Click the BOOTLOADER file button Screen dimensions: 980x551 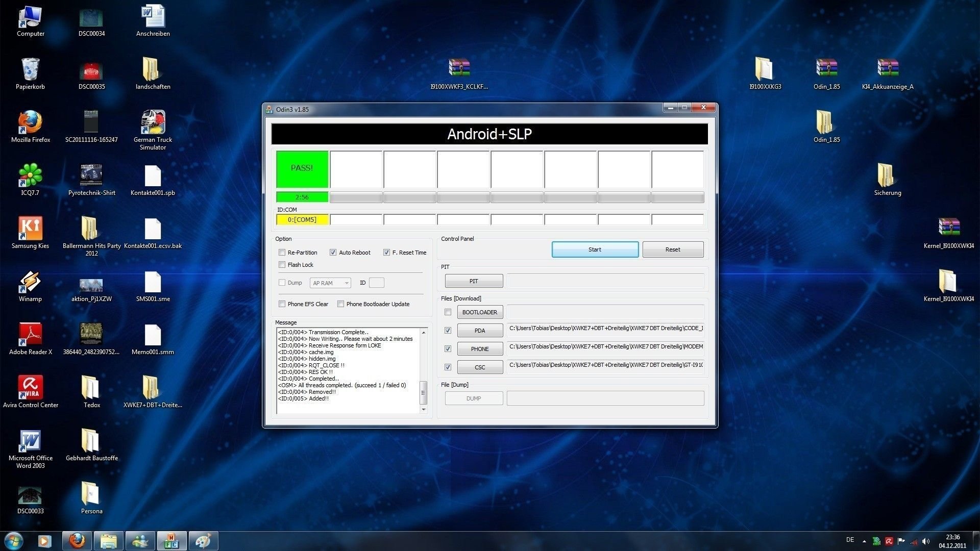pos(480,312)
